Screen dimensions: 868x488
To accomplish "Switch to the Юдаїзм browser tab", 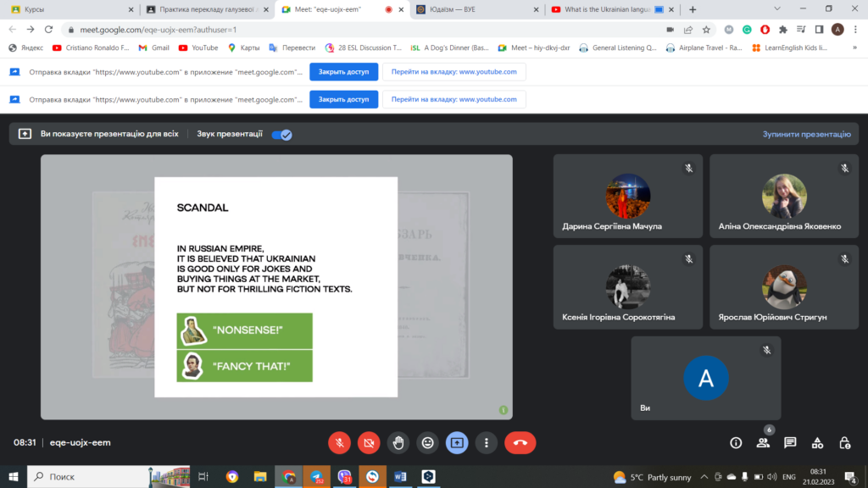I will point(476,9).
